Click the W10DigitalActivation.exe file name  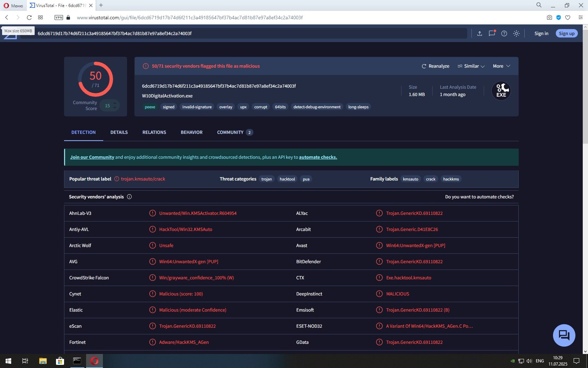[x=167, y=96]
